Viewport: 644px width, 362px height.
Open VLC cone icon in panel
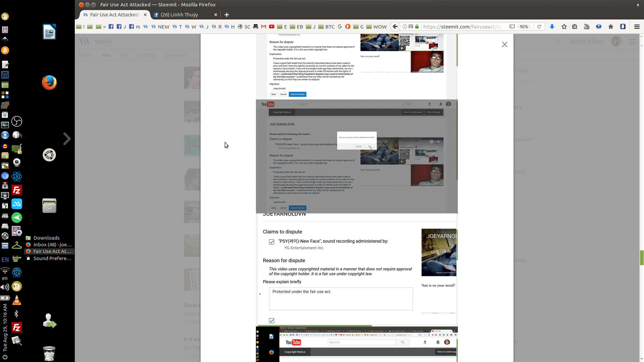pyautogui.click(x=17, y=300)
